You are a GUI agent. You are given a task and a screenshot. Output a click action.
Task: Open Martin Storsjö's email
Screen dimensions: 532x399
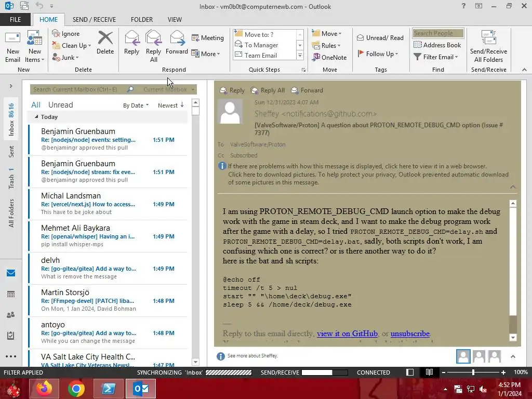(108, 300)
